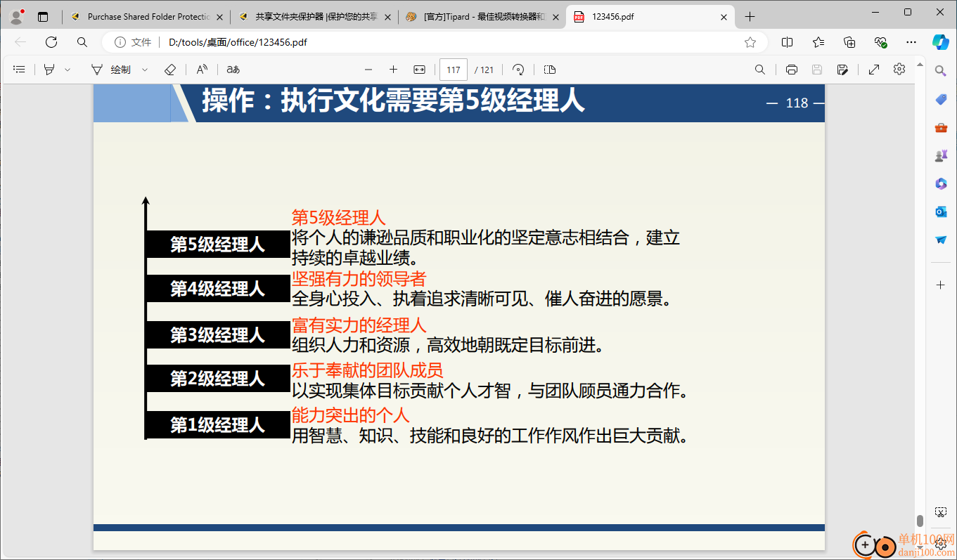Image resolution: width=957 pixels, height=560 pixels.
Task: Open the tab actions menu
Action: (43, 17)
